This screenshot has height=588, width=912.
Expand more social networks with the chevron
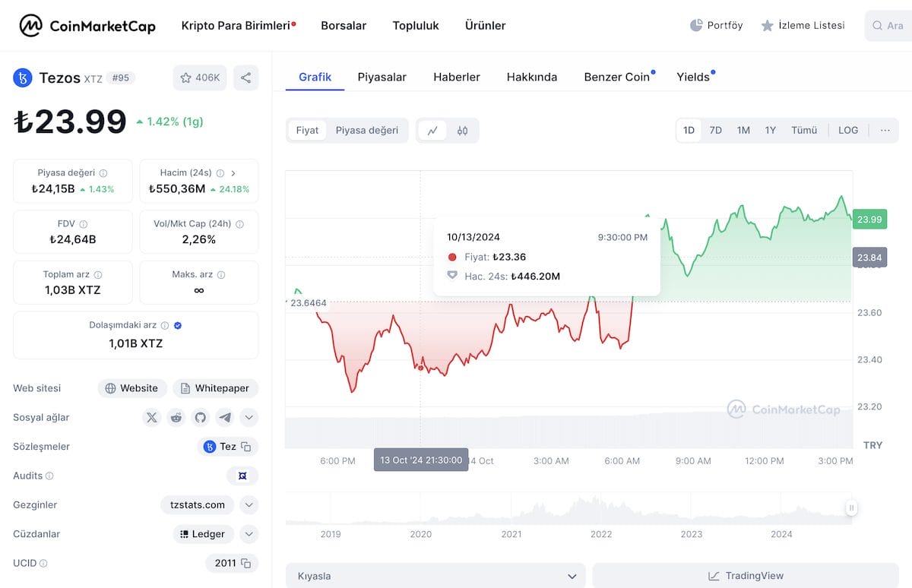(x=249, y=417)
